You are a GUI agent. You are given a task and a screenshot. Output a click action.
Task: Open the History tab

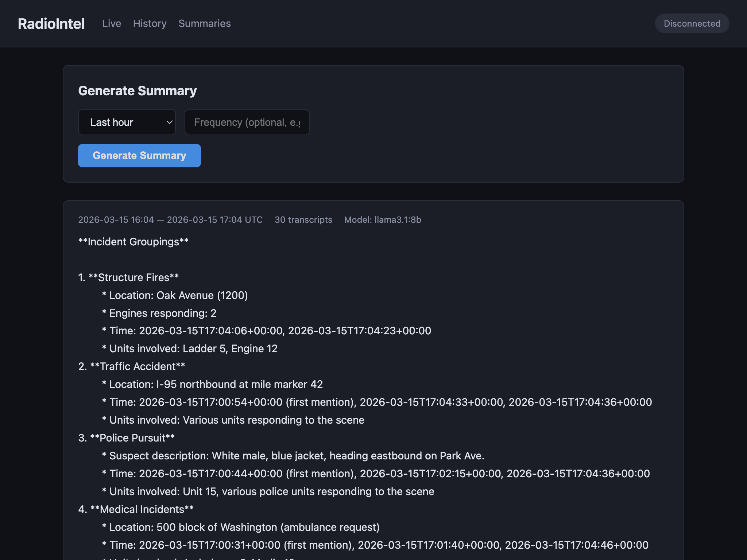pyautogui.click(x=150, y=23)
